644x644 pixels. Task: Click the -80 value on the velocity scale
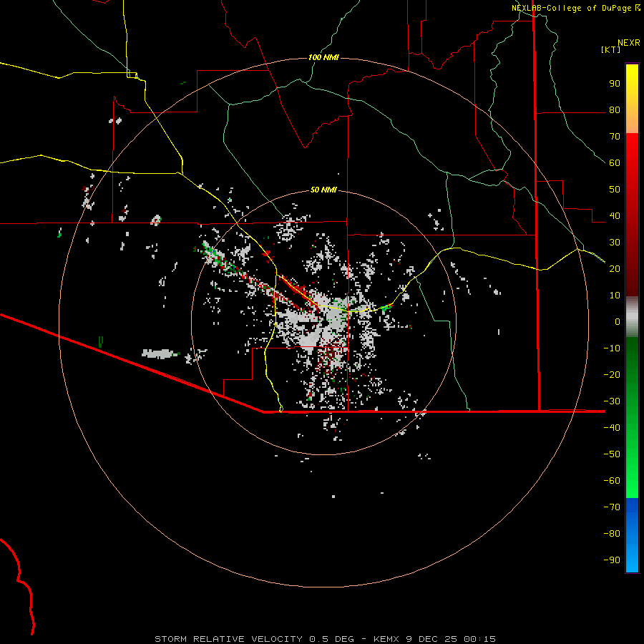point(612,534)
